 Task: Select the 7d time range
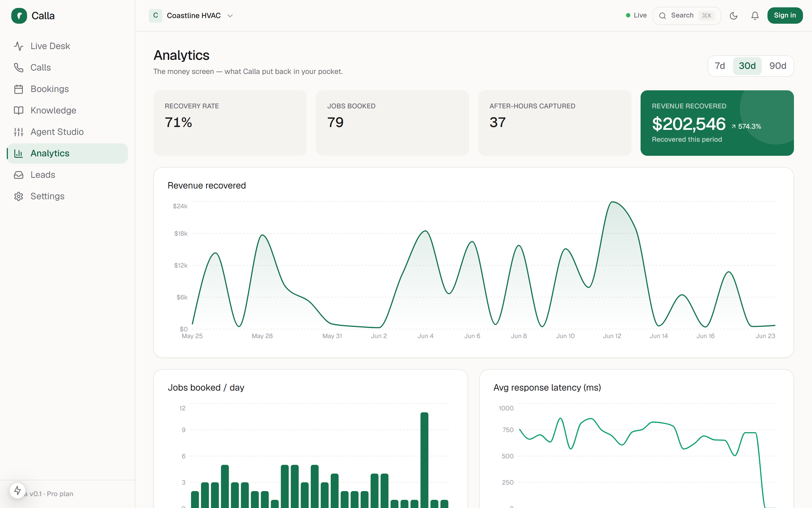tap(720, 66)
